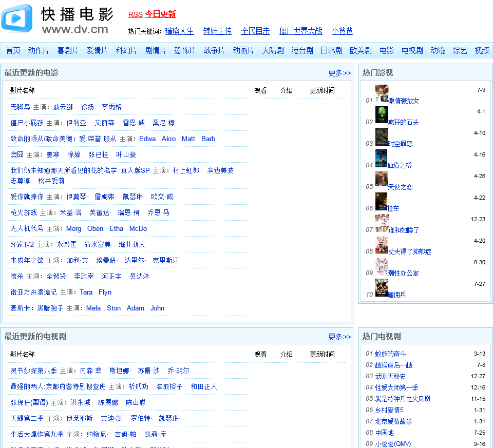Open hot TV series 北京爱情故事
Image resolution: width=493 pixels, height=448 pixels.
click(x=394, y=422)
